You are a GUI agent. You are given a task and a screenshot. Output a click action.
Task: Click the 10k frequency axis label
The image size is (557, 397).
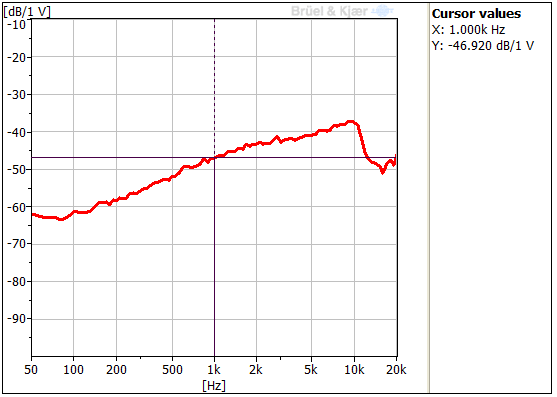pos(354,370)
